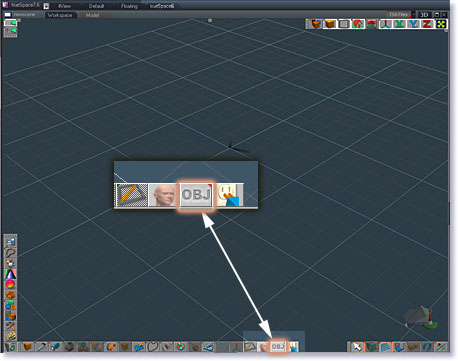Open the Workspace tab
458x361 pixels.
coord(60,15)
